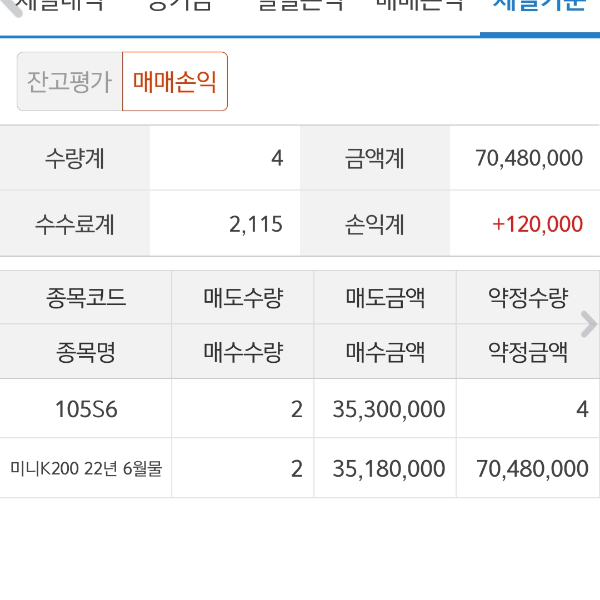Go to the 일별손익 tab

coord(300,6)
